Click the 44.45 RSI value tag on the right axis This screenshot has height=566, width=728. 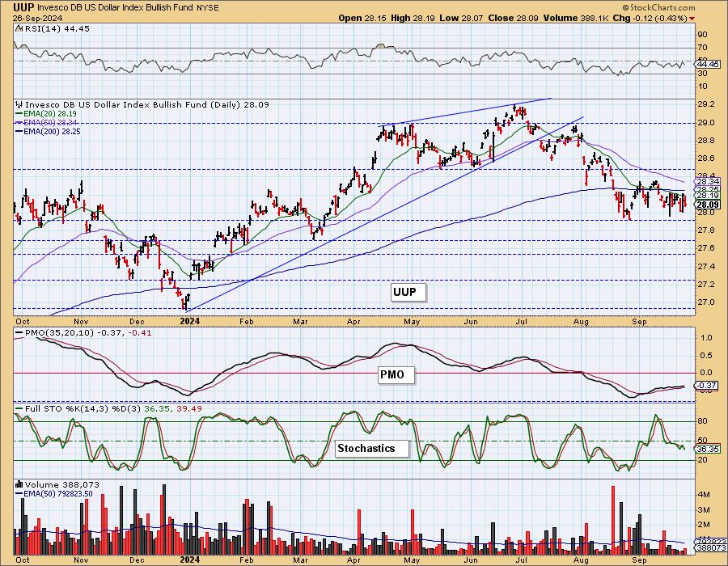[709, 65]
